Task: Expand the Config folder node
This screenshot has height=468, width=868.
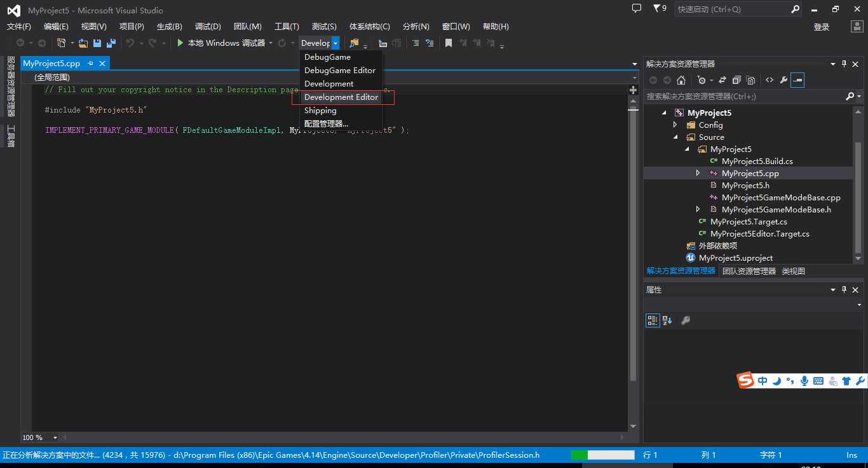Action: 675,125
